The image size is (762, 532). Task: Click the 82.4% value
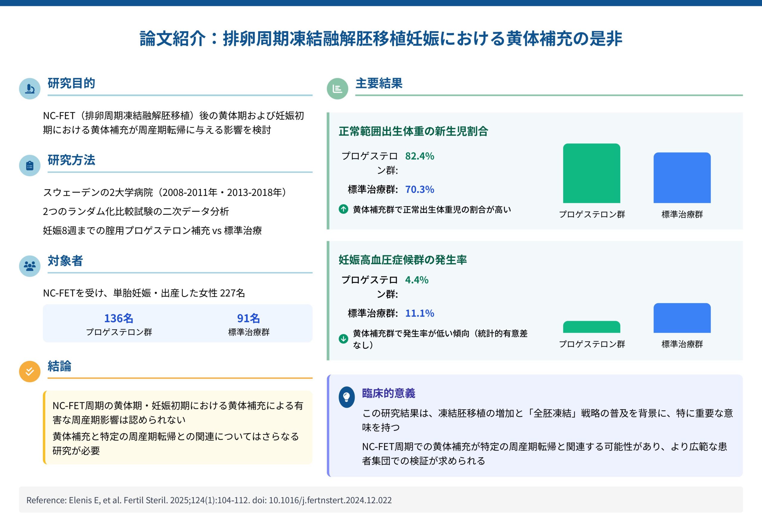tap(419, 156)
